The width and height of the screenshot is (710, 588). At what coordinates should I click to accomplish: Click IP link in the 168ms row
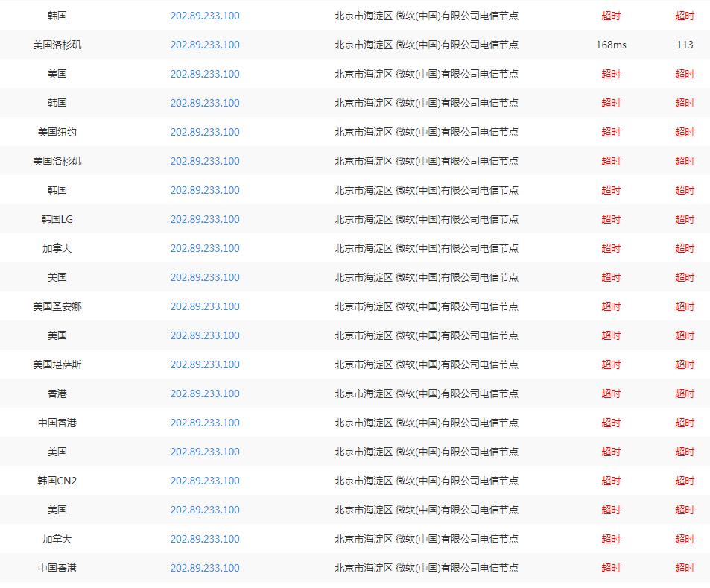pos(205,45)
